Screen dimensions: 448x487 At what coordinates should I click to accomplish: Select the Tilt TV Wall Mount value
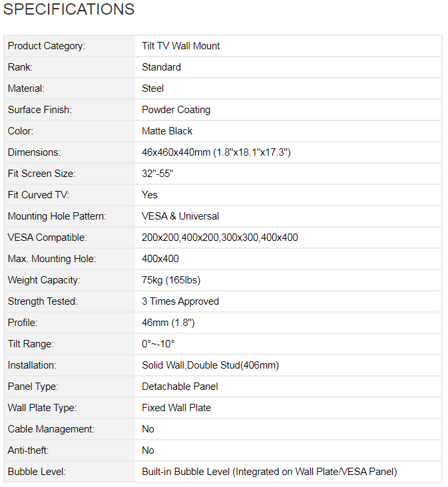coord(181,46)
